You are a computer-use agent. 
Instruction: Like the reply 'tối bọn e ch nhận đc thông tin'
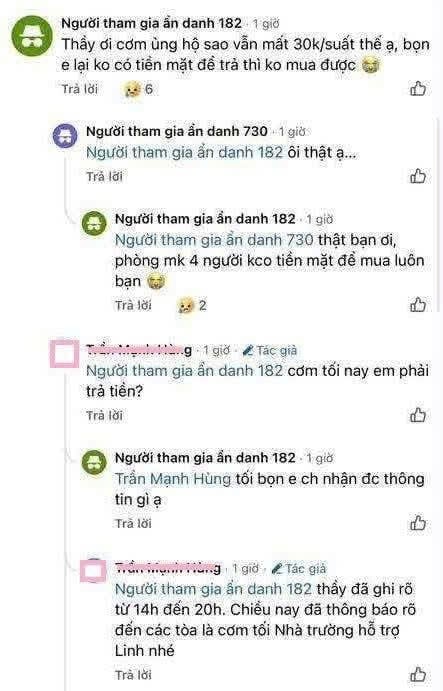point(418,523)
